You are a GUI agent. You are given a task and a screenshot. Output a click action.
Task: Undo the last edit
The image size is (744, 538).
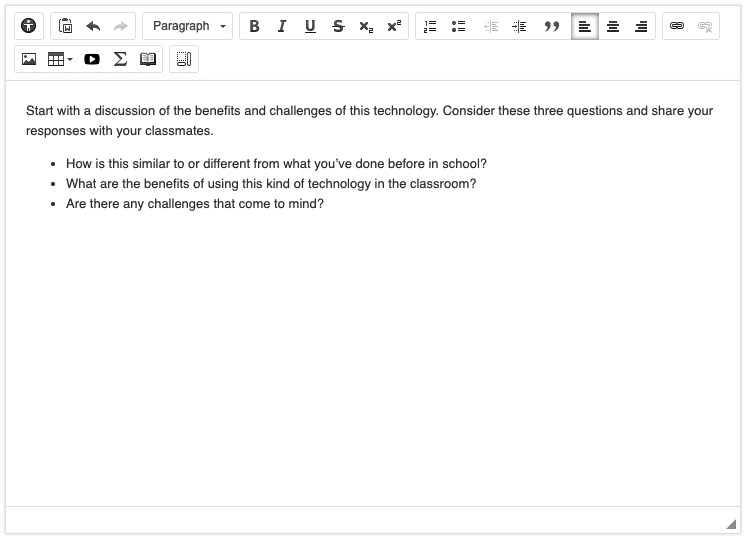(93, 26)
